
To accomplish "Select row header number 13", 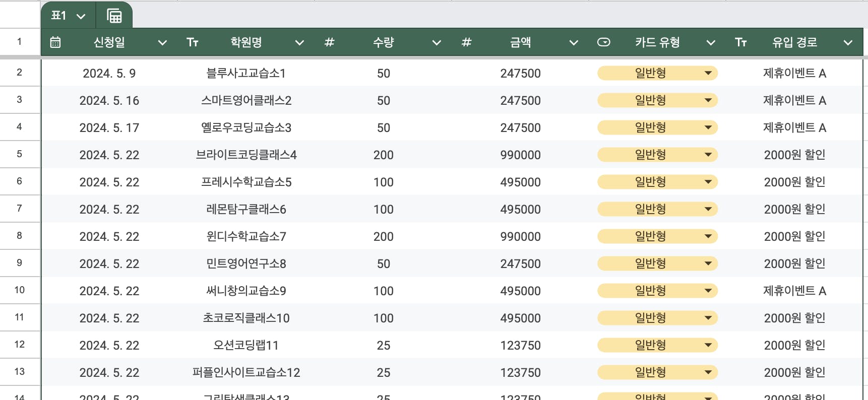I will [19, 372].
